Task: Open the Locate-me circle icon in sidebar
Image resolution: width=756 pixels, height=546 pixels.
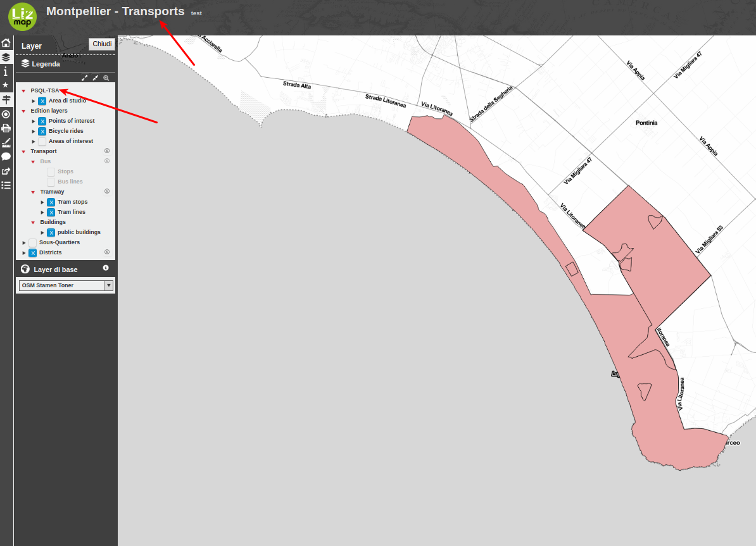Action: click(x=6, y=114)
